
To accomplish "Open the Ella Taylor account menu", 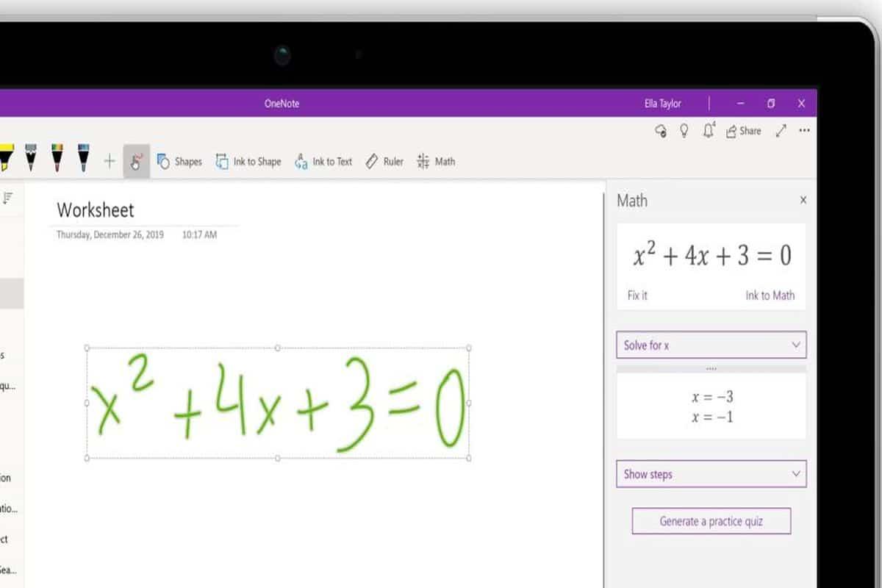I will pos(661,104).
